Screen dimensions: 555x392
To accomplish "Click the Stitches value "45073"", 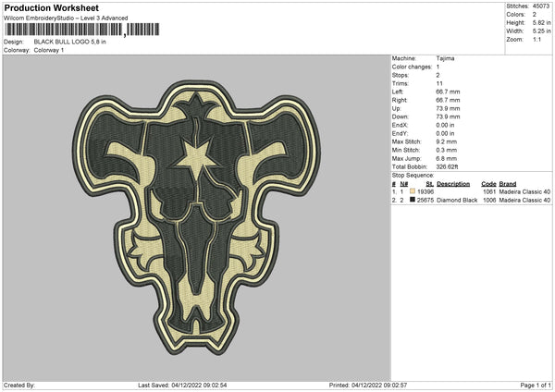I will point(541,6).
